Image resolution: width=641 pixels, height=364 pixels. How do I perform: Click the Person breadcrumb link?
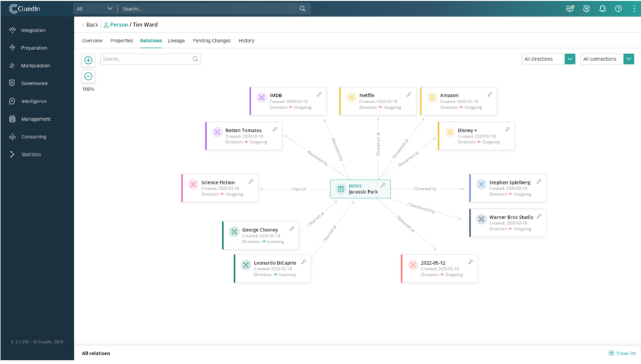(116, 24)
